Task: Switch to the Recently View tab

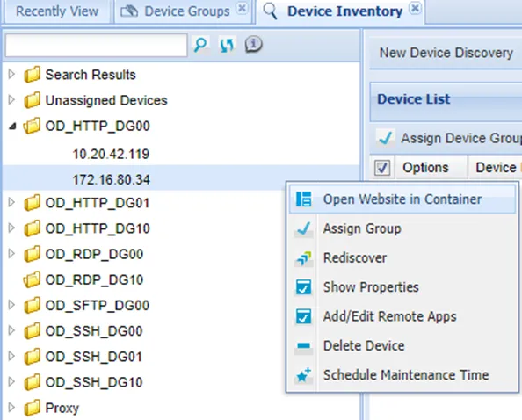Action: (x=57, y=11)
